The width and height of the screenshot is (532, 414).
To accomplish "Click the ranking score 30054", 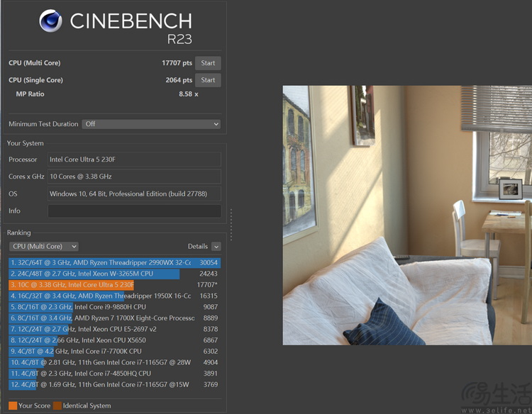I will [x=209, y=263].
